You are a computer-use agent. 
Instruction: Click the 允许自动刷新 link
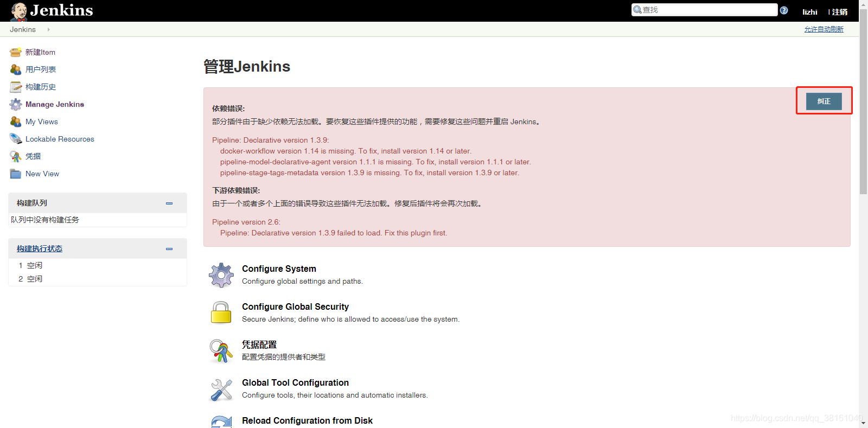tap(824, 29)
